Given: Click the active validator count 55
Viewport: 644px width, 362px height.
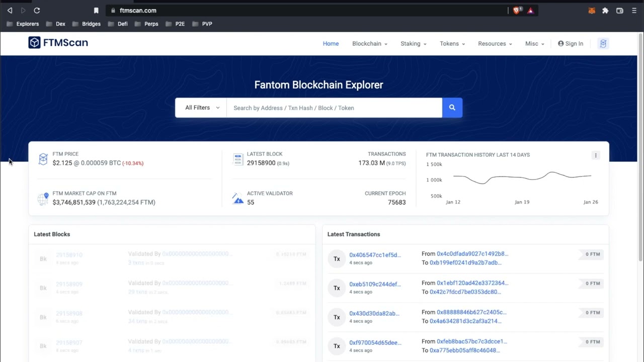Looking at the screenshot, I should click(251, 202).
